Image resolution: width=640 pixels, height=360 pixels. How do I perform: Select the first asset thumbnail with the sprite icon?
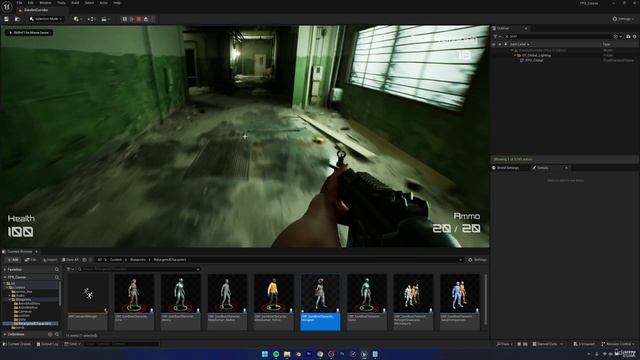[x=88, y=302]
